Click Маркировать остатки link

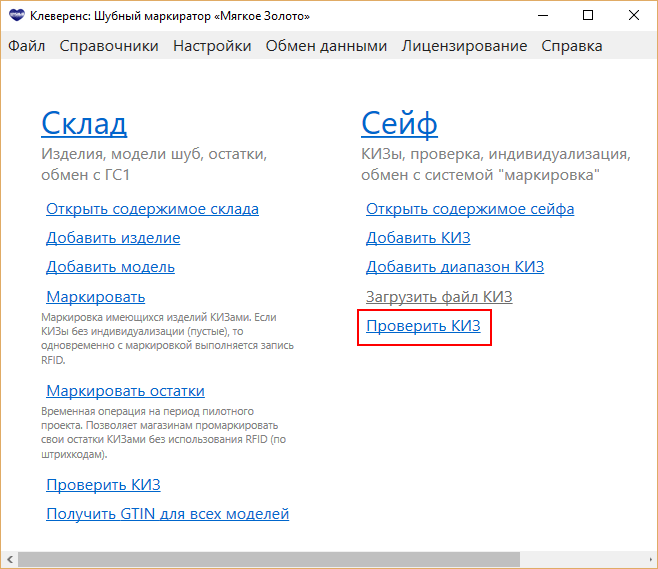pyautogui.click(x=125, y=391)
